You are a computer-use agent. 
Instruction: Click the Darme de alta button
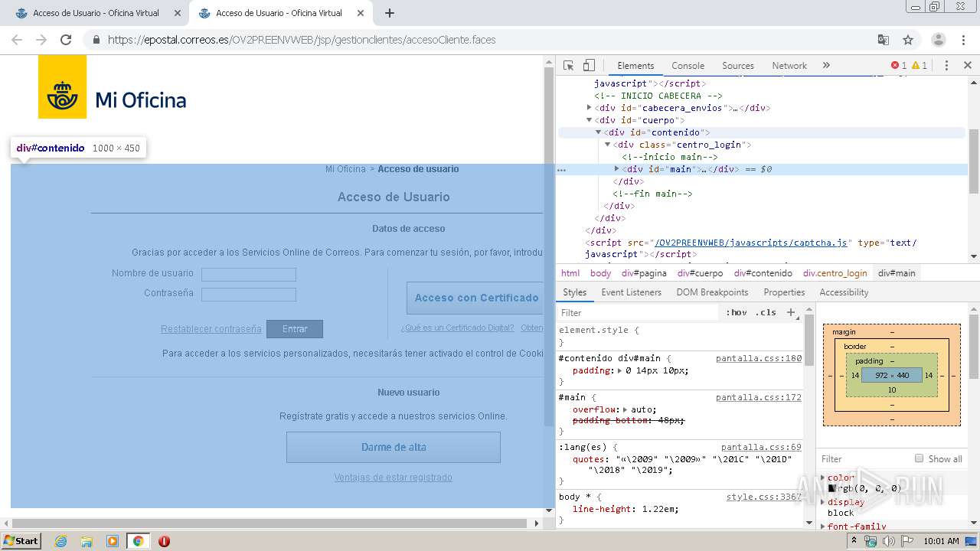pyautogui.click(x=394, y=448)
